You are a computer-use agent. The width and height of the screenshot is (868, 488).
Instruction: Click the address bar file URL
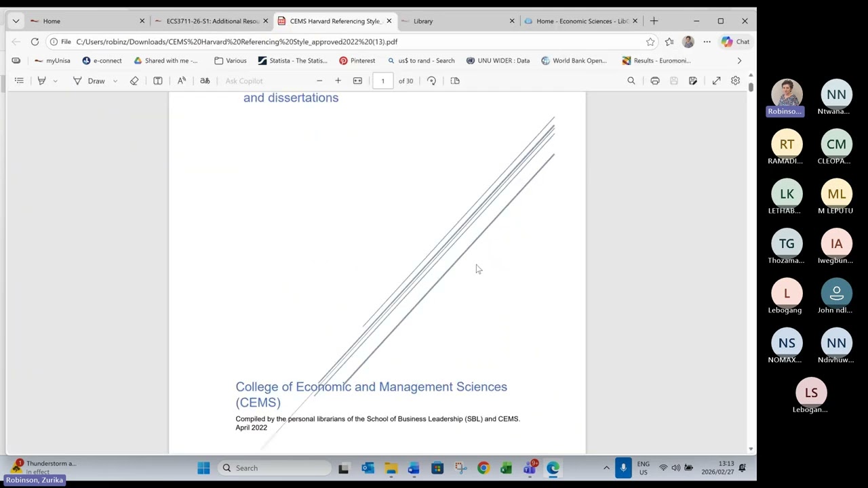click(237, 41)
